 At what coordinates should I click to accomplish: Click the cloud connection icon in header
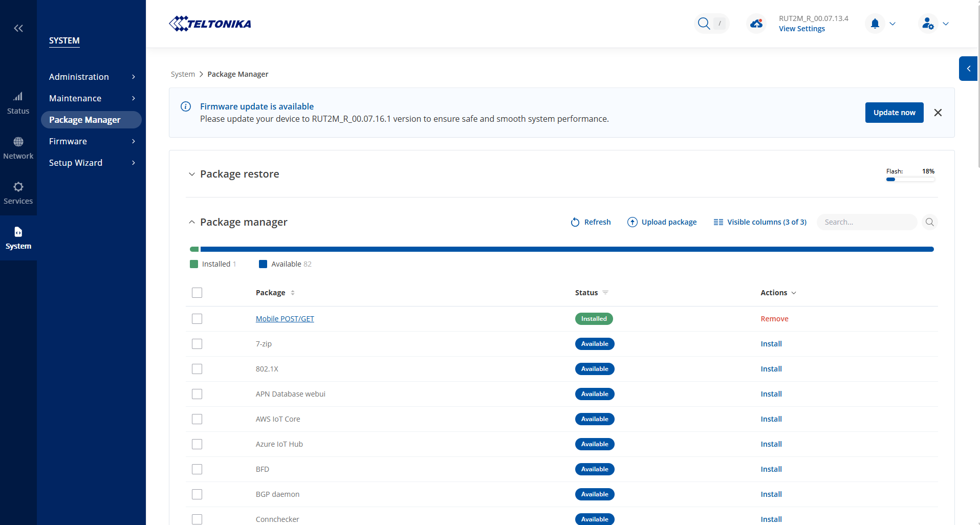tap(756, 24)
